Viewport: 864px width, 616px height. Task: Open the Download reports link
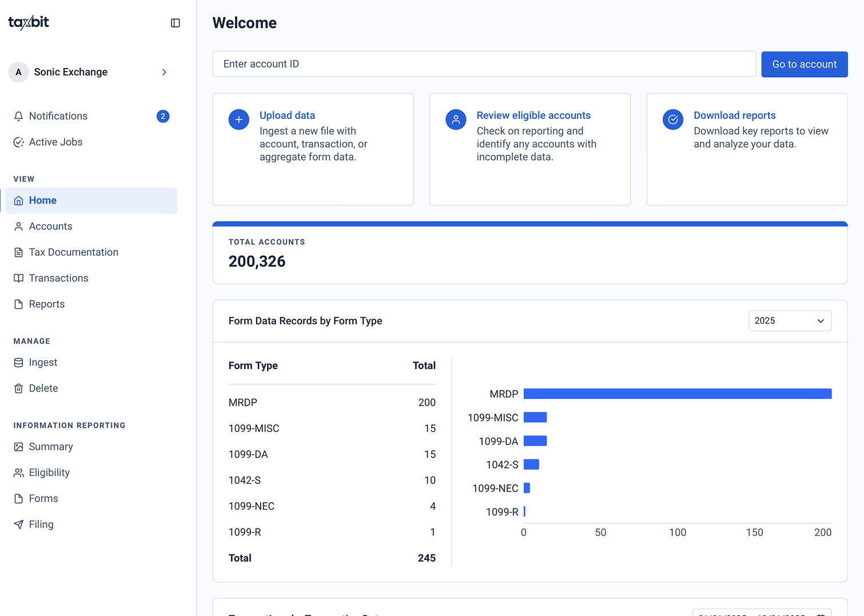(735, 116)
